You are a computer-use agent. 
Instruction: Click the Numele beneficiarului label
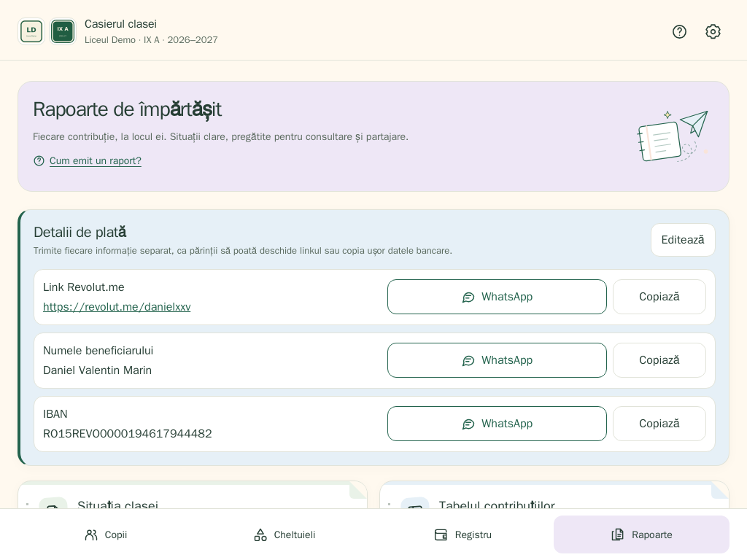98,351
